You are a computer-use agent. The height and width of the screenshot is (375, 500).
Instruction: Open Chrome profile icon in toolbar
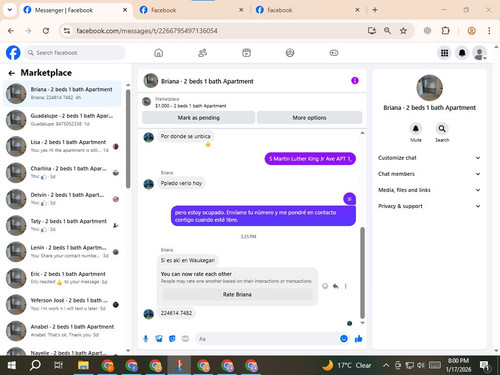pyautogui.click(x=471, y=31)
